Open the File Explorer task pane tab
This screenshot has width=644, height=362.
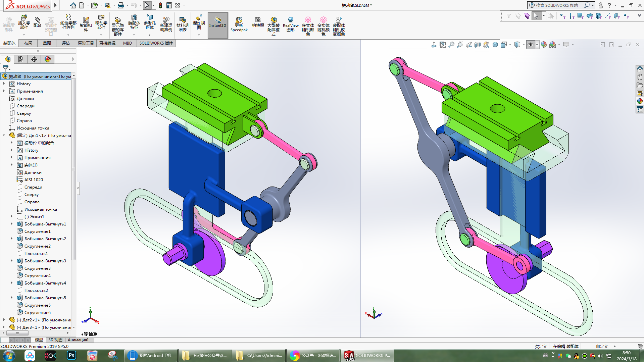pos(640,85)
